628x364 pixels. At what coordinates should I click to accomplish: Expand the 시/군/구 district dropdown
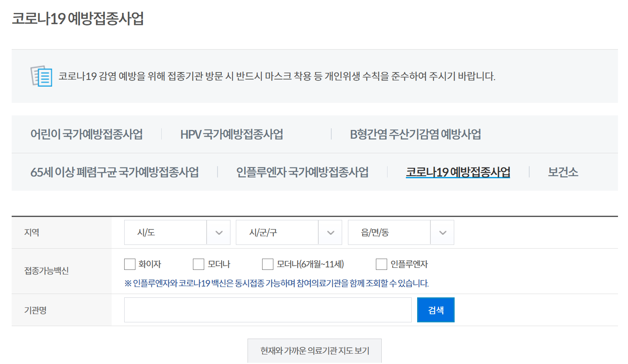click(x=288, y=232)
